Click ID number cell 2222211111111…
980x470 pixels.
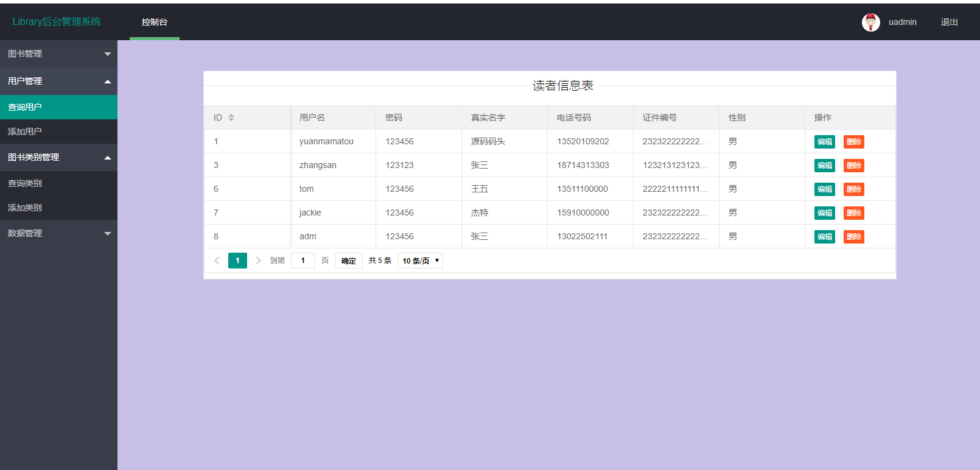pyautogui.click(x=676, y=189)
